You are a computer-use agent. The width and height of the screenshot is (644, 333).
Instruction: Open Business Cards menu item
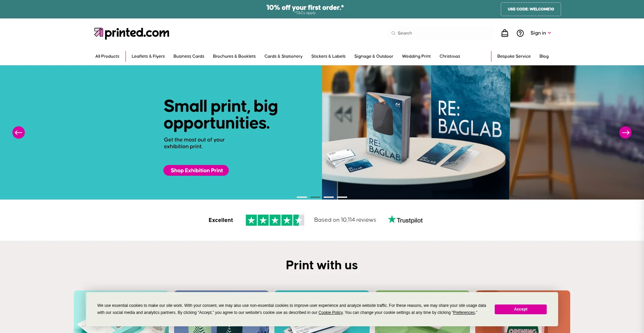pyautogui.click(x=189, y=56)
